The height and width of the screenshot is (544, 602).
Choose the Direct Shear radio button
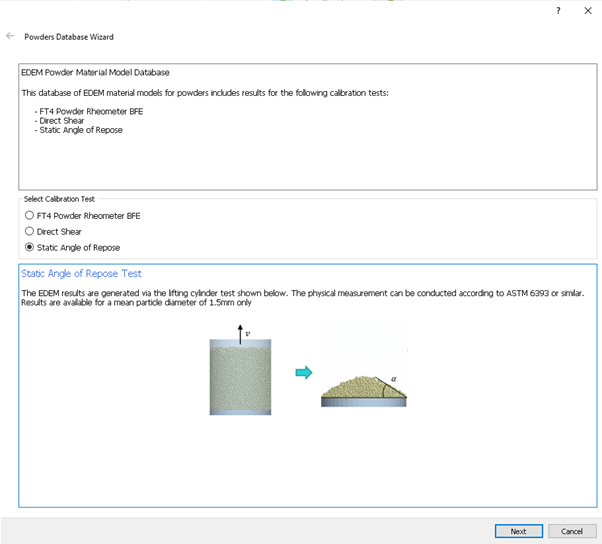pyautogui.click(x=29, y=231)
